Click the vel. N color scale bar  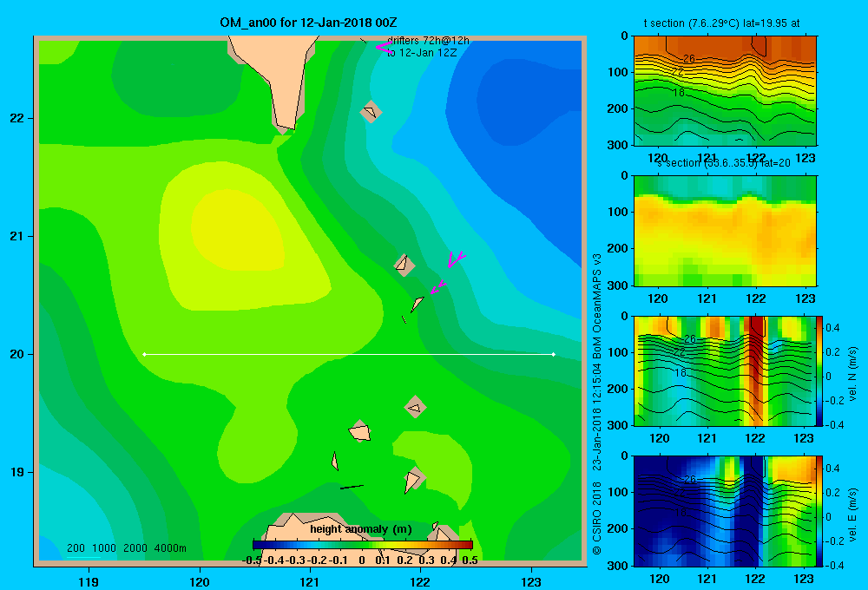tap(819, 370)
